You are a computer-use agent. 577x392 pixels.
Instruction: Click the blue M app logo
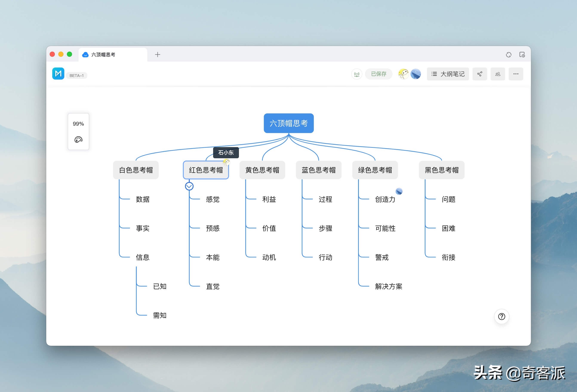tap(58, 74)
